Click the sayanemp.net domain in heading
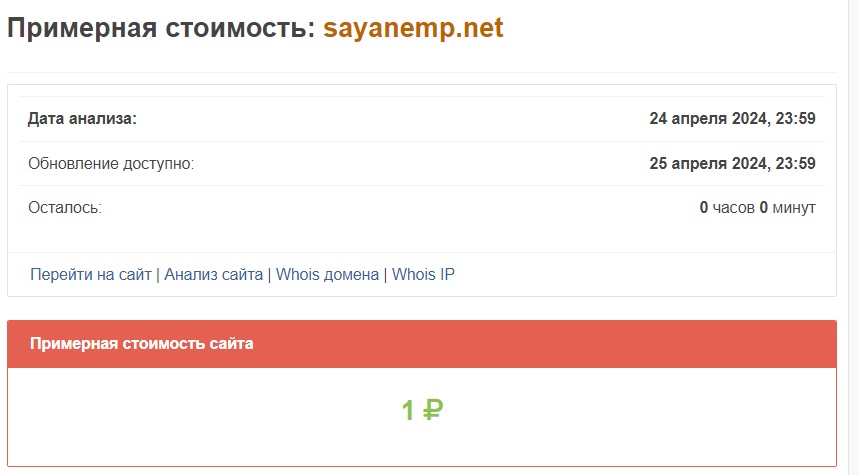 [413, 28]
